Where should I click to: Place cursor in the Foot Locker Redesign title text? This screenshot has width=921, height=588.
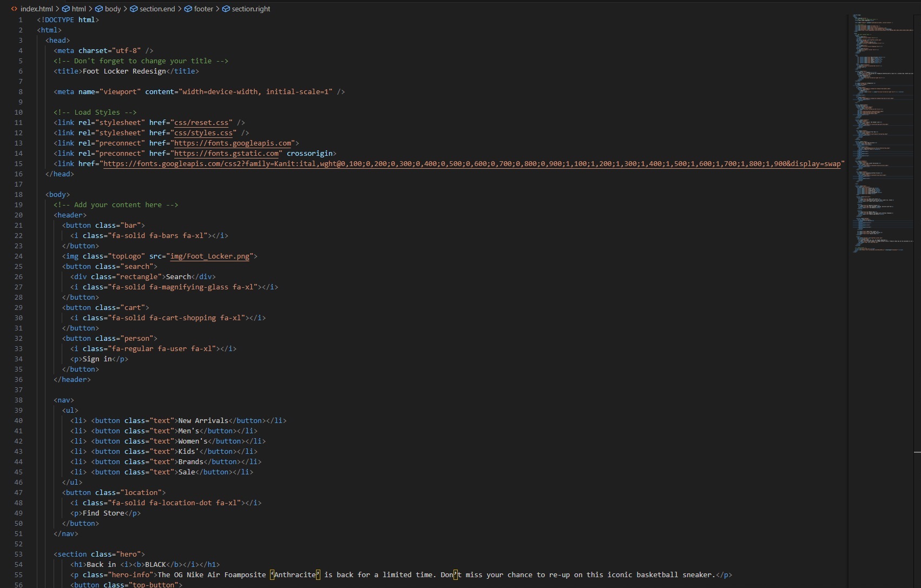[x=124, y=71]
